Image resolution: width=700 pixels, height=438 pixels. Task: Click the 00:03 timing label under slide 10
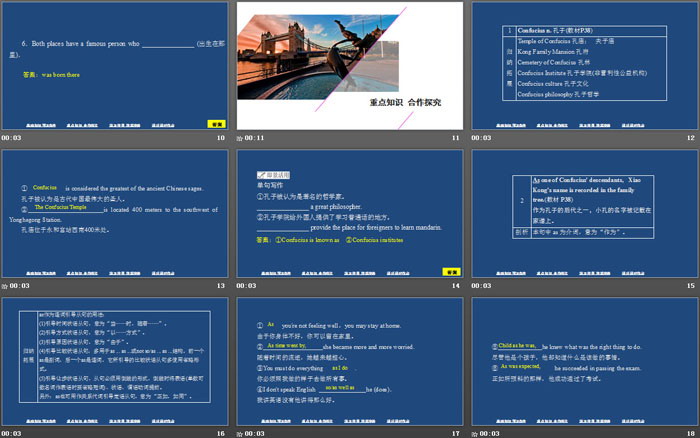pyautogui.click(x=14, y=137)
